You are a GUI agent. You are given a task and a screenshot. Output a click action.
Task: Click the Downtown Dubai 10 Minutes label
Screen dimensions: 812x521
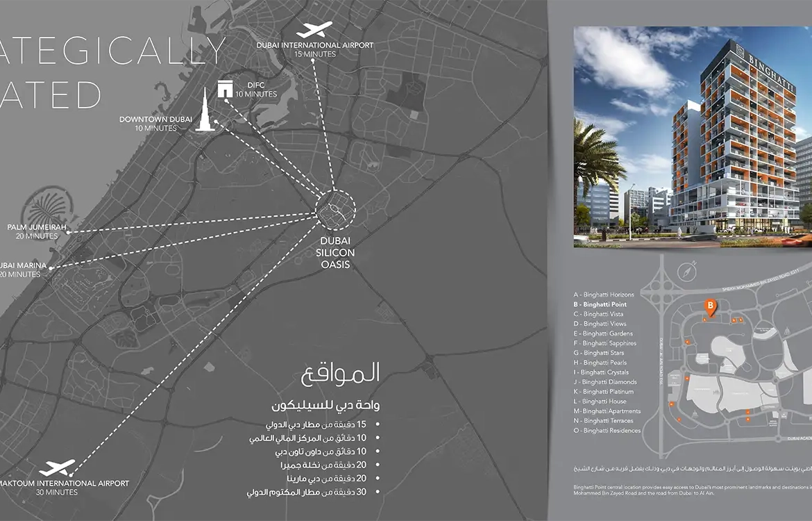point(155,124)
